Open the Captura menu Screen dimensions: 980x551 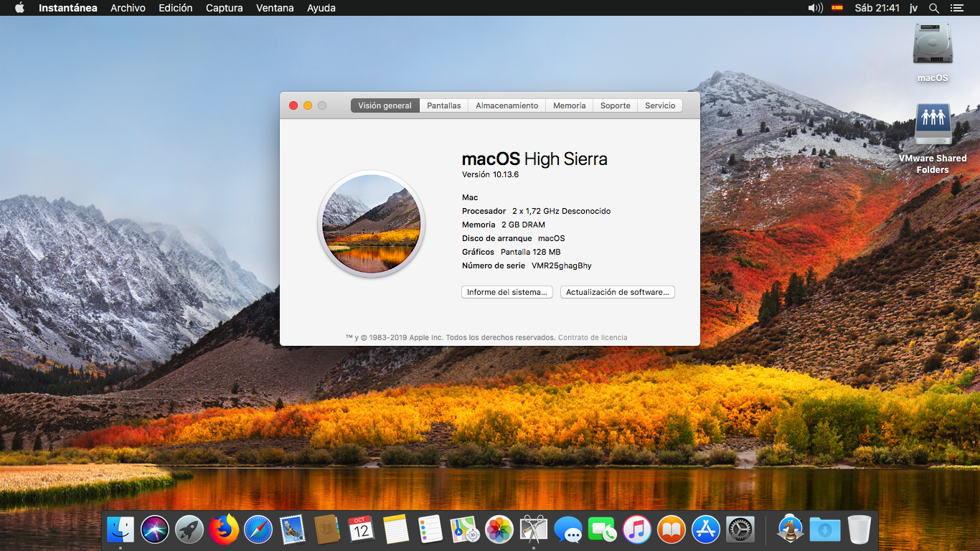coord(224,8)
